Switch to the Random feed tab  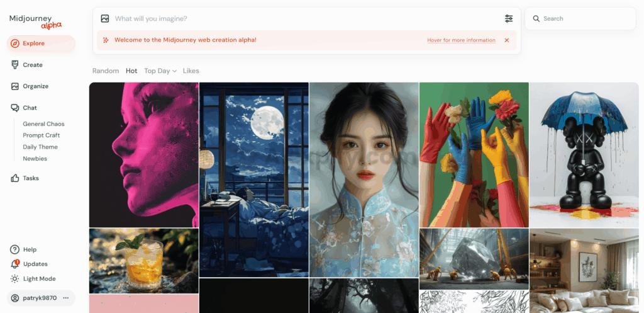(x=105, y=71)
